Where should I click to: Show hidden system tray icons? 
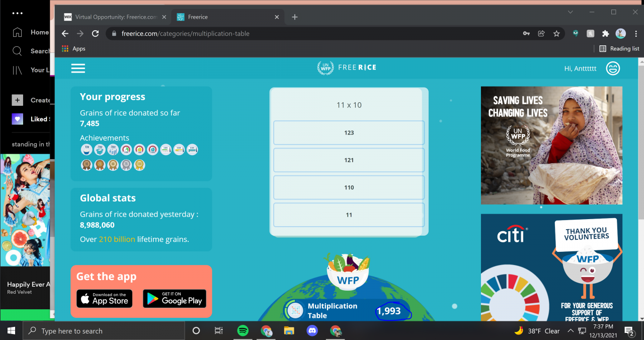(x=570, y=331)
